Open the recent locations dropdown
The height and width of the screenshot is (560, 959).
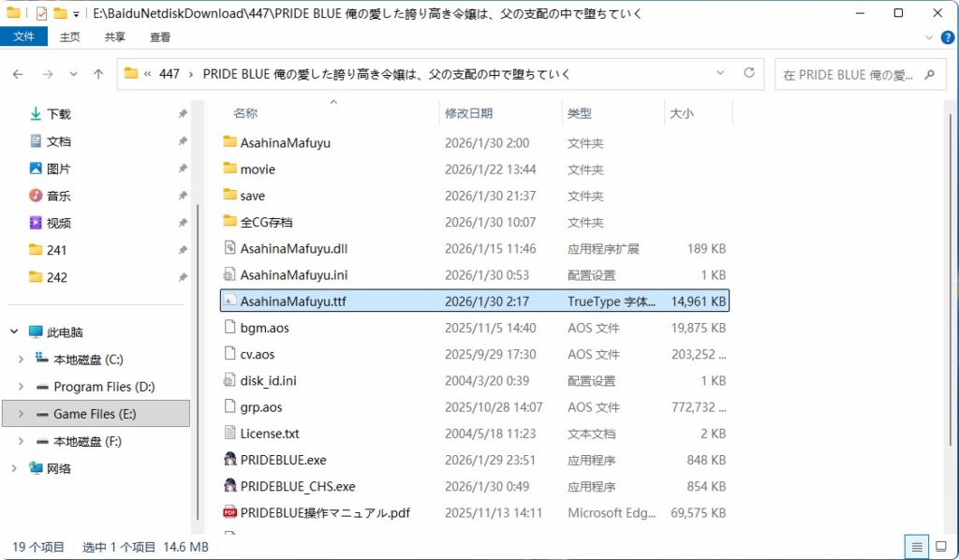tap(73, 74)
